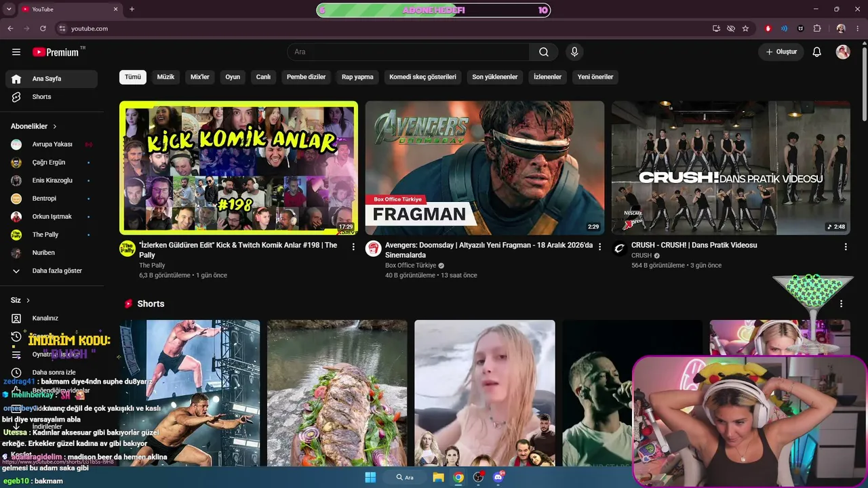Open The Pally channel avatar under video

coord(127,248)
